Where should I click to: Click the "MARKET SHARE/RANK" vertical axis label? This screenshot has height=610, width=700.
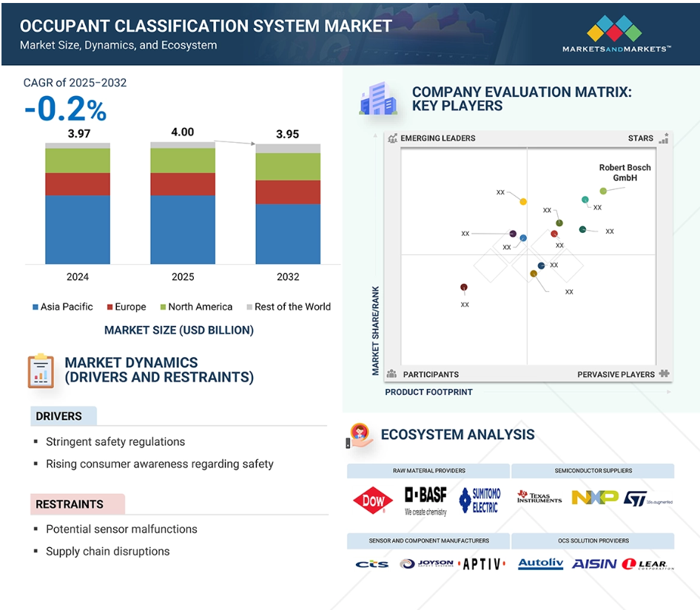(x=375, y=331)
